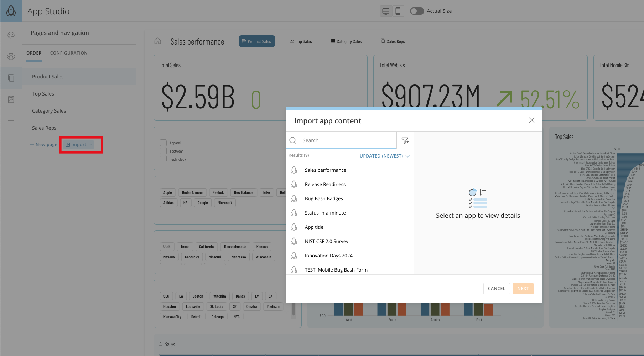Select App title app in results
644x356 pixels.
(x=350, y=227)
